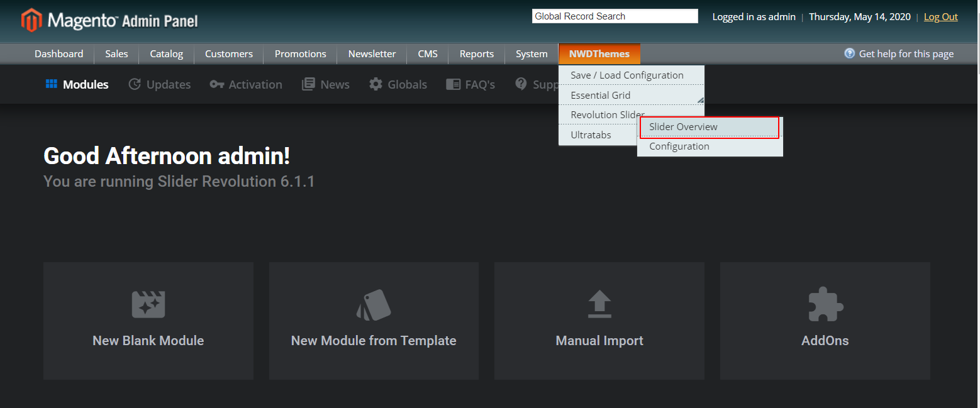The width and height of the screenshot is (980, 408).
Task: Open the Newsletter menu
Action: (x=372, y=54)
